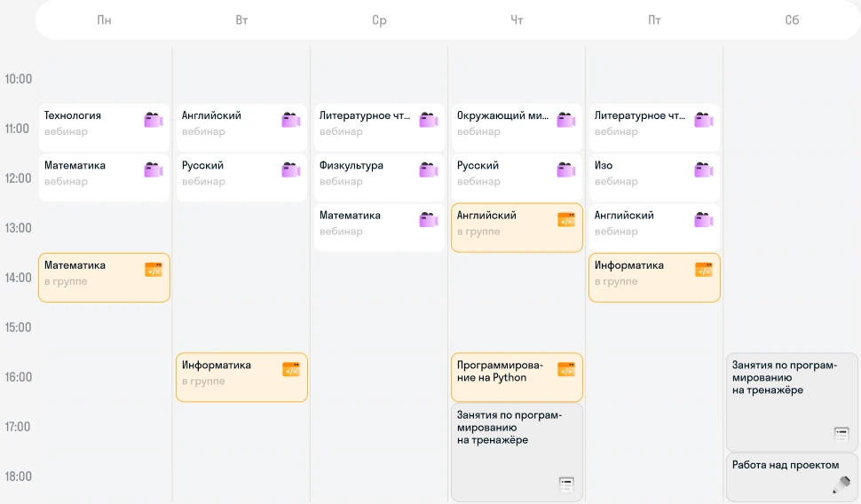Screen dimensions: 861x504
Task: Click the list icon on Thursday trainer session
Action: pos(566,484)
